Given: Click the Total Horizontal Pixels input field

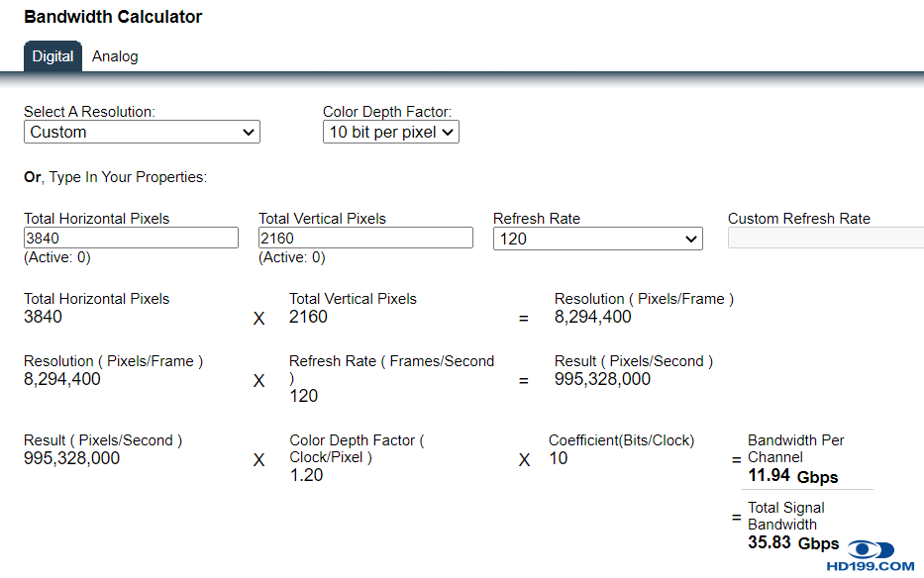Looking at the screenshot, I should (x=131, y=238).
